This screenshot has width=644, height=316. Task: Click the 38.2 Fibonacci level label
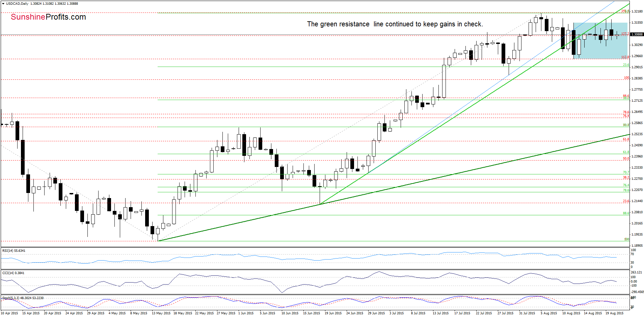pyautogui.click(x=626, y=177)
